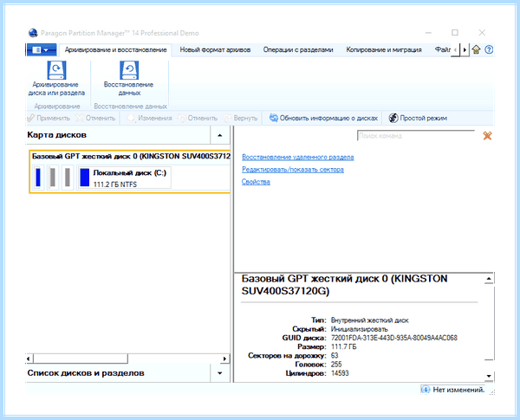Select the first small blue partition
This screenshot has height=420, width=520.
38,178
